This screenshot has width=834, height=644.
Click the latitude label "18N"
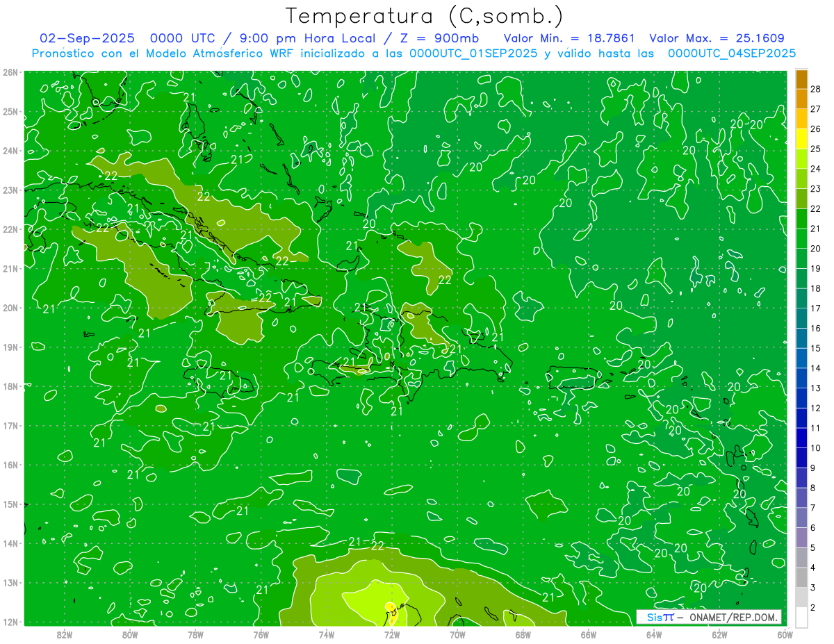(x=10, y=386)
